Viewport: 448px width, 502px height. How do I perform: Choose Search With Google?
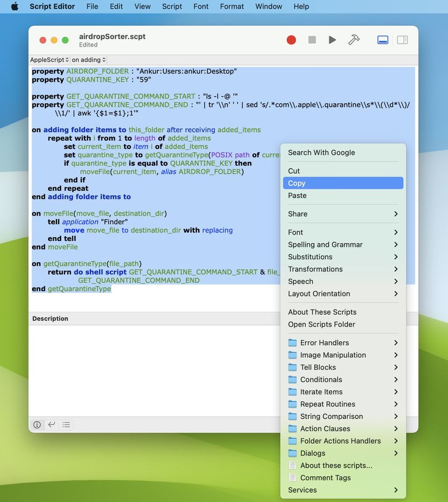343,152
